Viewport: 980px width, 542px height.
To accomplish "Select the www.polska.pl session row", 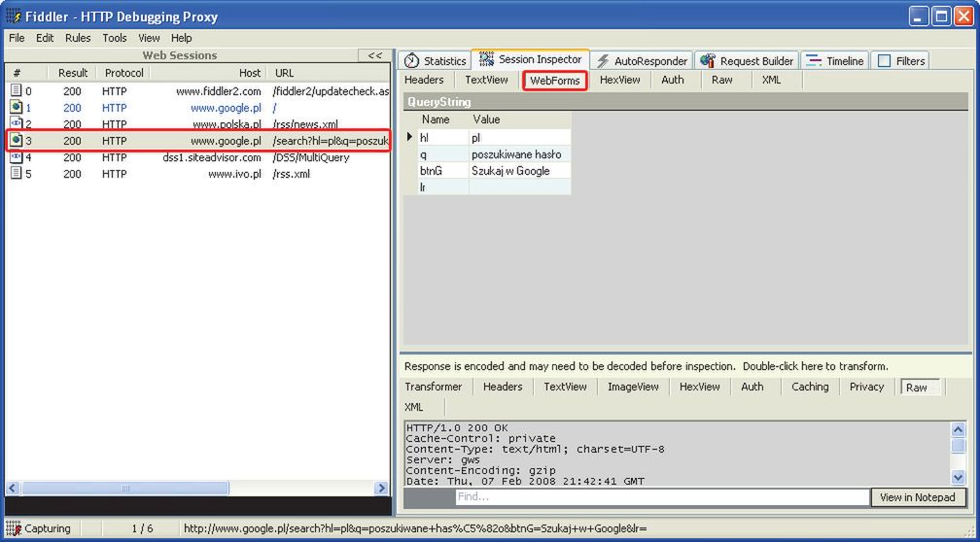I will (197, 123).
